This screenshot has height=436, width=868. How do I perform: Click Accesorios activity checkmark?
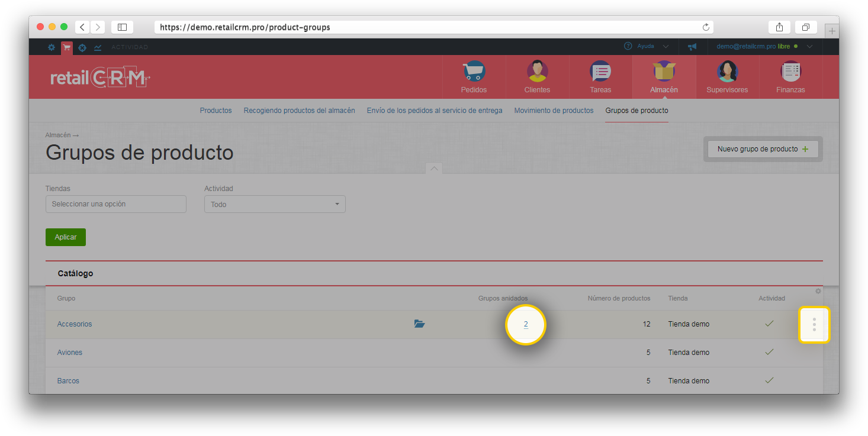[x=769, y=324]
